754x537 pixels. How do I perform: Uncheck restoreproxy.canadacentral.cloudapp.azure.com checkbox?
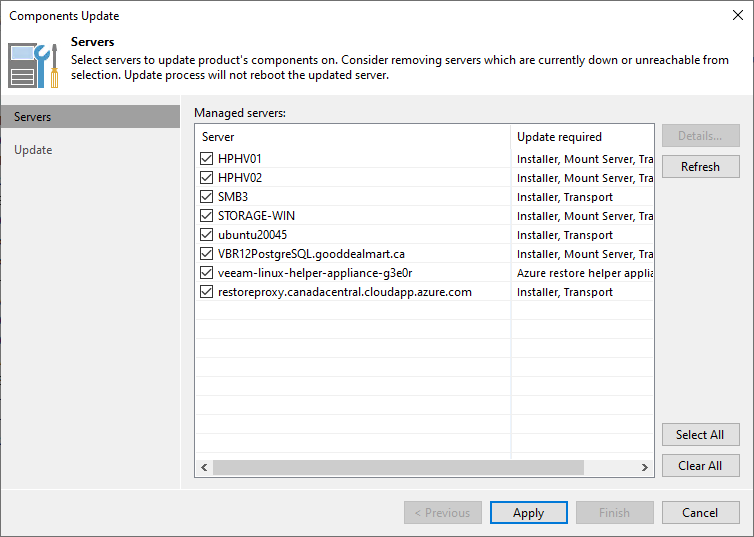[207, 292]
